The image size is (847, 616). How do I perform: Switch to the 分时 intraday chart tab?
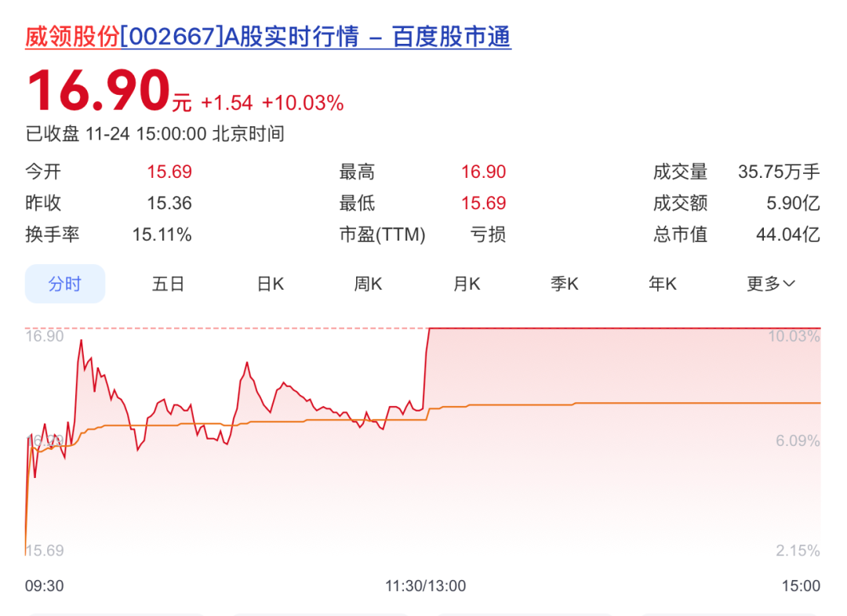click(65, 284)
